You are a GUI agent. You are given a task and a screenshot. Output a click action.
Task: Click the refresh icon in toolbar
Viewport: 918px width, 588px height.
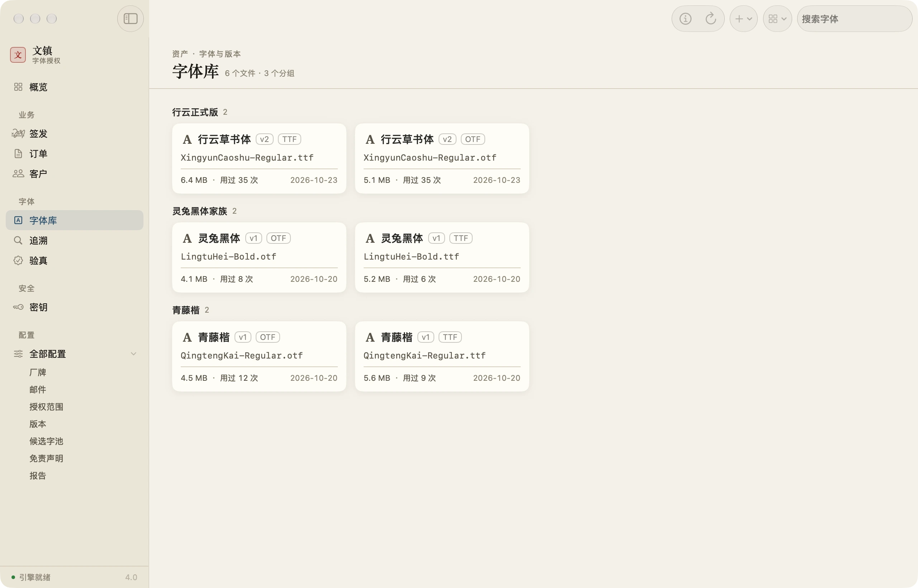tap(710, 18)
